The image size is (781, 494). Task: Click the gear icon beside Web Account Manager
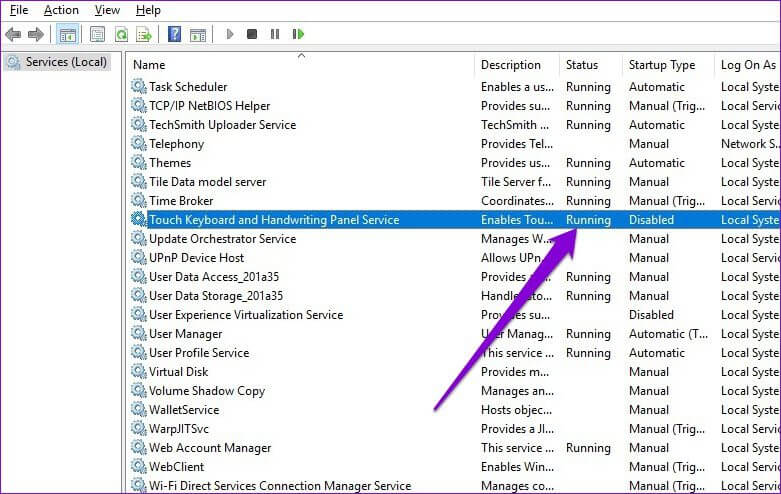(138, 447)
